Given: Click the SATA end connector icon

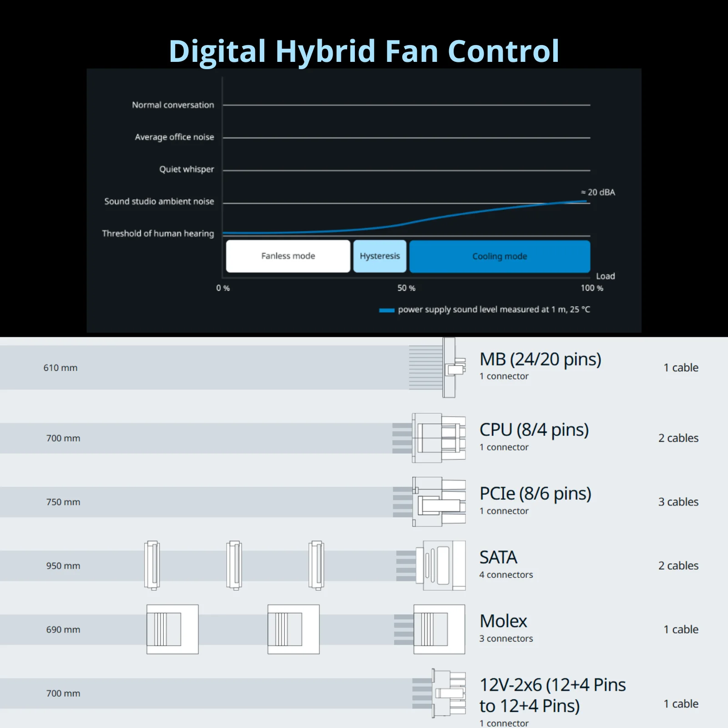Looking at the screenshot, I should click(x=440, y=566).
